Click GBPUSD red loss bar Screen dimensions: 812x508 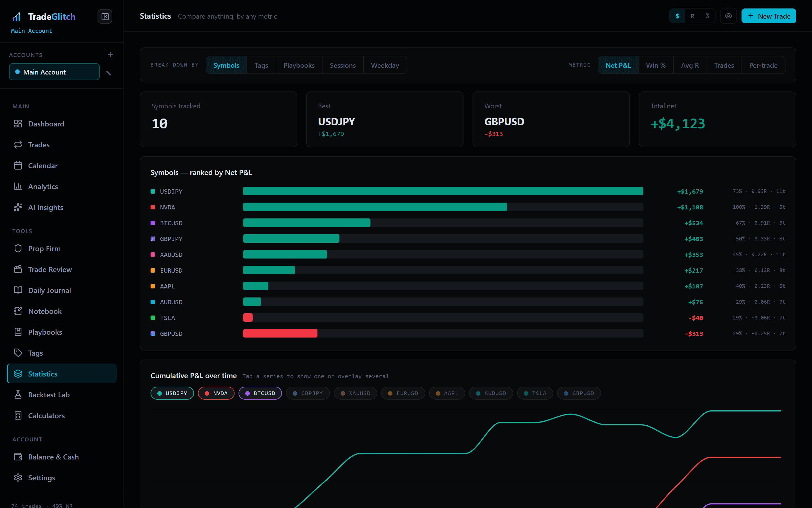pyautogui.click(x=280, y=333)
